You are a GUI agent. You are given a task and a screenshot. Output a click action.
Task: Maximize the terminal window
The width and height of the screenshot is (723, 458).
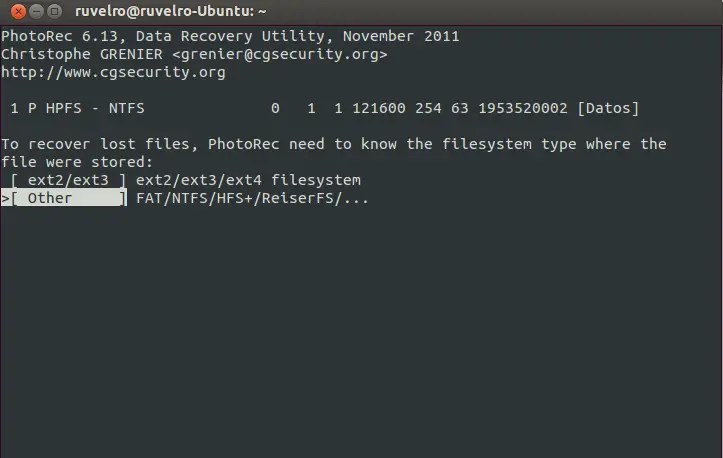(x=52, y=12)
